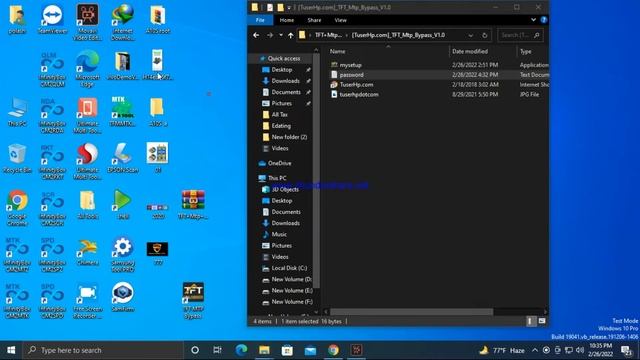Image resolution: width=640 pixels, height=360 pixels.
Task: Open the Windows Start menu
Action: 11,350
